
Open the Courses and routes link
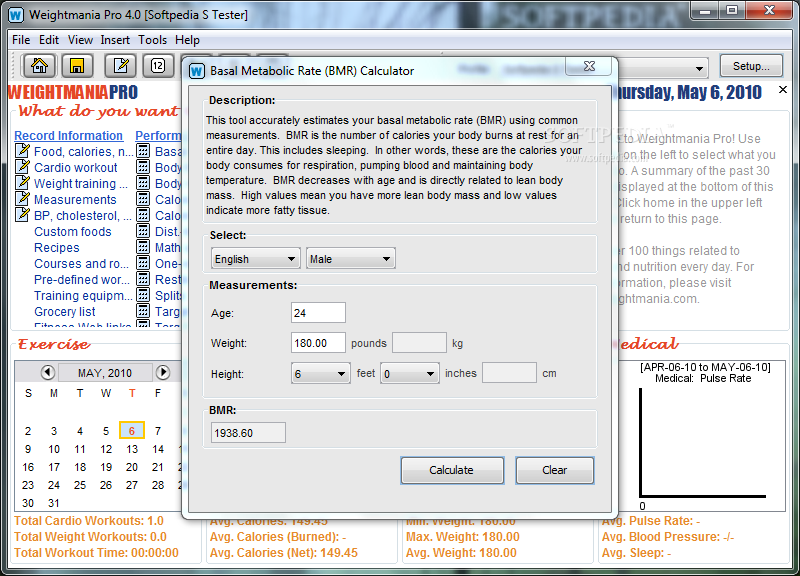[81, 263]
